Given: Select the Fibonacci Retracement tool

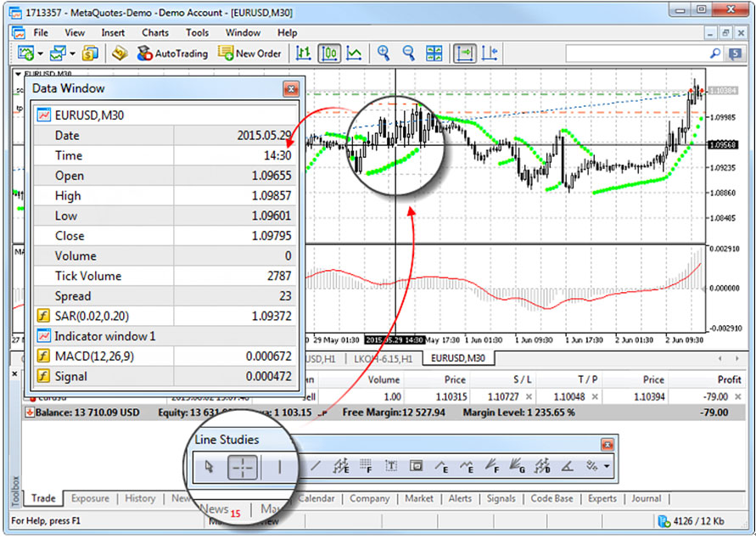Looking at the screenshot, I should (366, 466).
